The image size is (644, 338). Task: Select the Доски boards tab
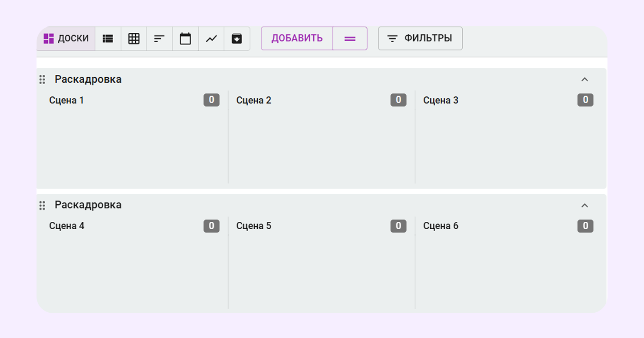[x=66, y=39]
